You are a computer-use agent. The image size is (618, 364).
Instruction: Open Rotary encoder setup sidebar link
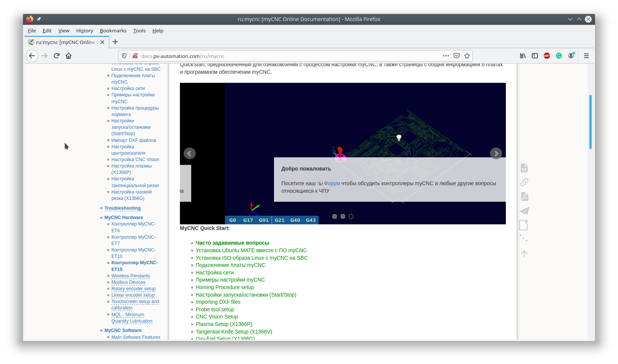point(133,289)
